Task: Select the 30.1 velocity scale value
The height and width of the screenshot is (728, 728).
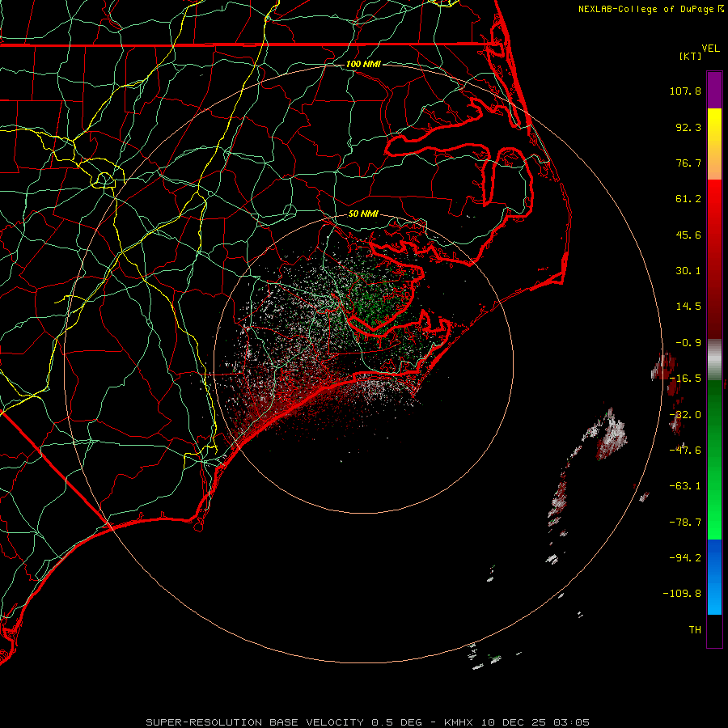Action: pyautogui.click(x=688, y=271)
